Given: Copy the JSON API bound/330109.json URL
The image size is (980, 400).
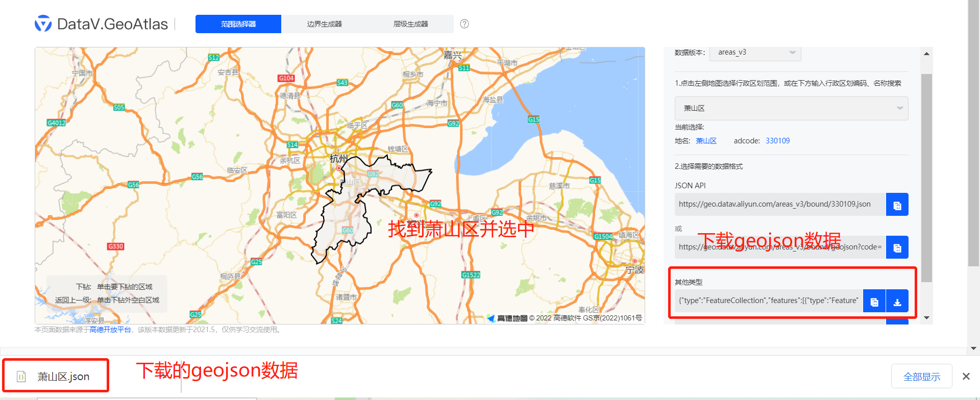Looking at the screenshot, I should coord(897,205).
